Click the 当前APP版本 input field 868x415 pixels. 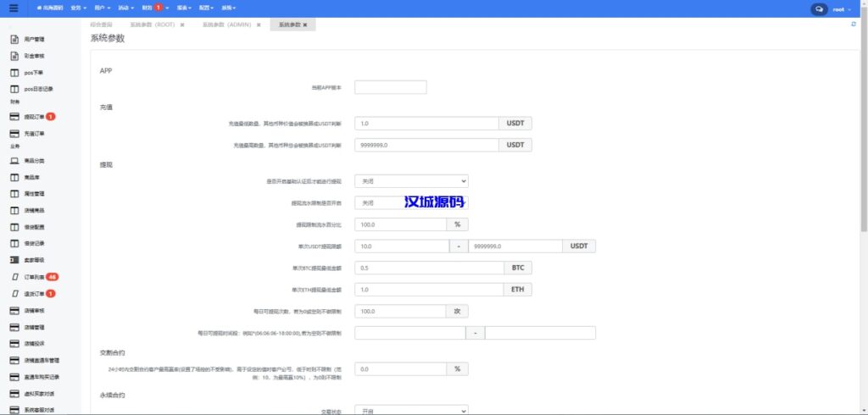[x=390, y=87]
